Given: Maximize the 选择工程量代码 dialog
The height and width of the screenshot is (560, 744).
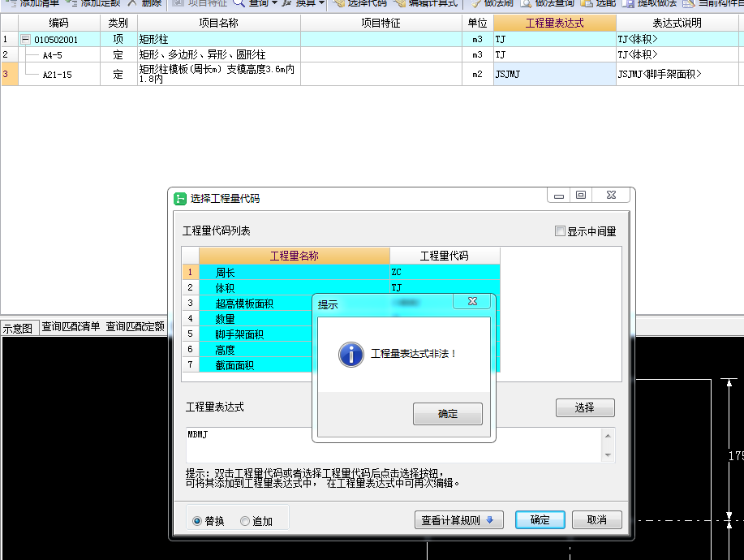Looking at the screenshot, I should coord(581,195).
